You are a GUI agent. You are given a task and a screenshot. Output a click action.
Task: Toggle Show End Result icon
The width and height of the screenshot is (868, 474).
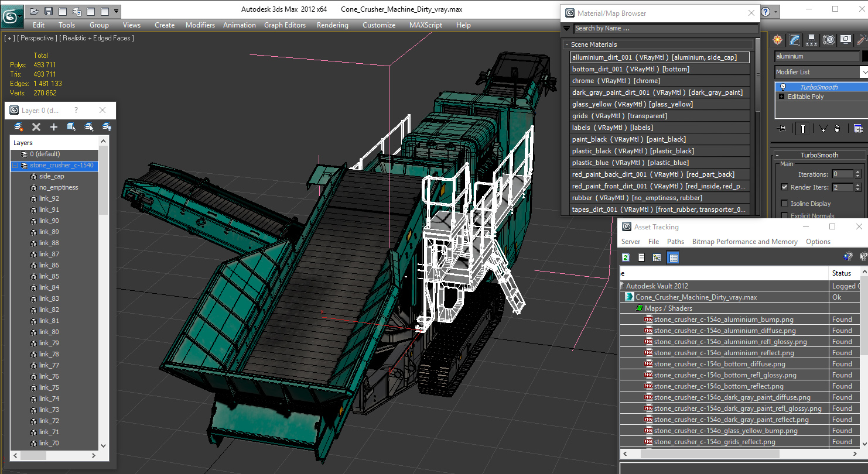802,128
